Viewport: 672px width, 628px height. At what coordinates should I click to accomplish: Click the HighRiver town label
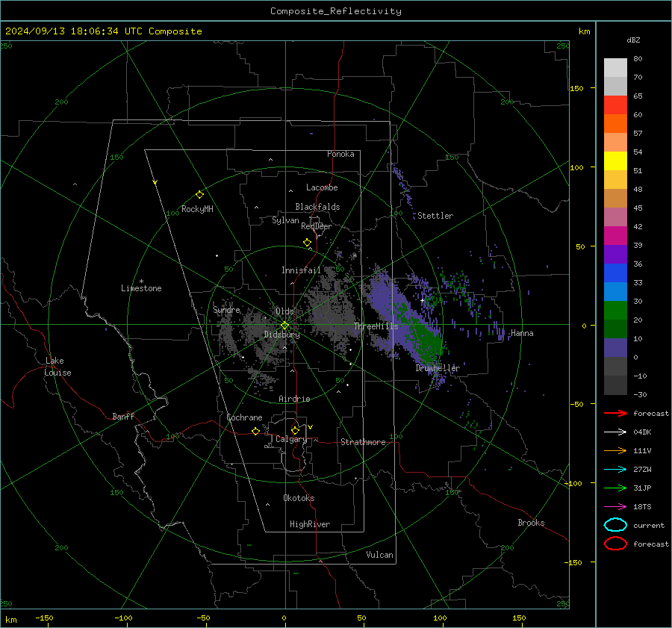click(x=310, y=524)
